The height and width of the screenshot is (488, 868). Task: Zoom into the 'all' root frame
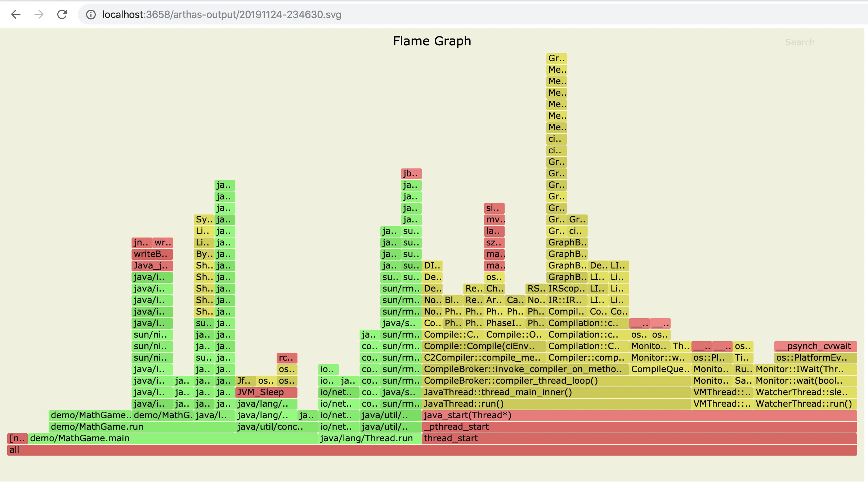coord(431,450)
